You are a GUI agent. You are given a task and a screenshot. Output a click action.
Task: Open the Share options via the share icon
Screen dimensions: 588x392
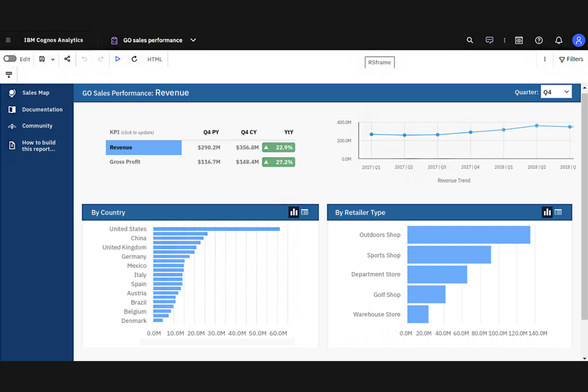[x=67, y=59]
